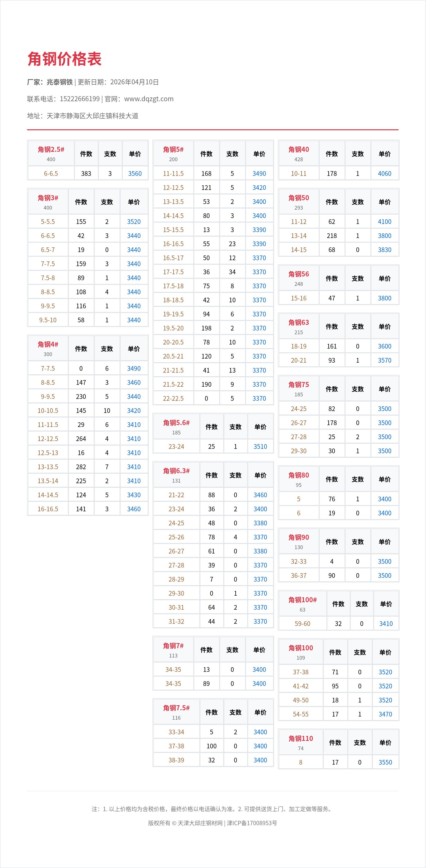The height and width of the screenshot is (868, 426).
Task: Click price 3560 in 角钢2.5# table
Action: tap(135, 174)
